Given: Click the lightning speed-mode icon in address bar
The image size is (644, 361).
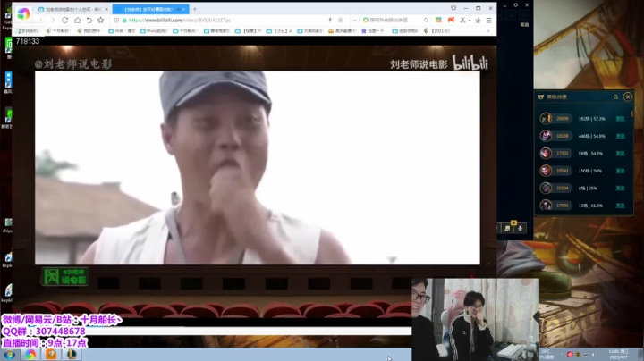Looking at the screenshot, I should pyautogui.click(x=330, y=20).
